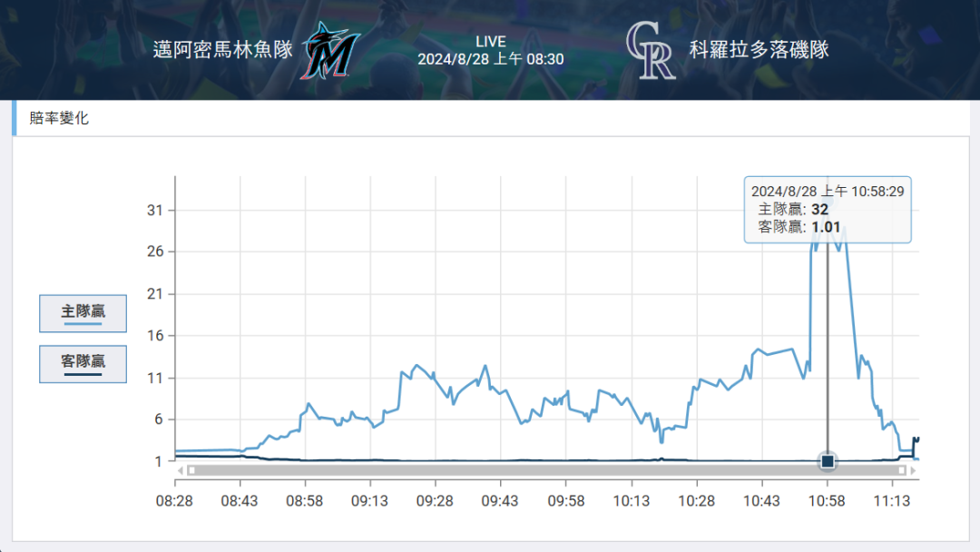Click the 1 odds axis label

159,461
